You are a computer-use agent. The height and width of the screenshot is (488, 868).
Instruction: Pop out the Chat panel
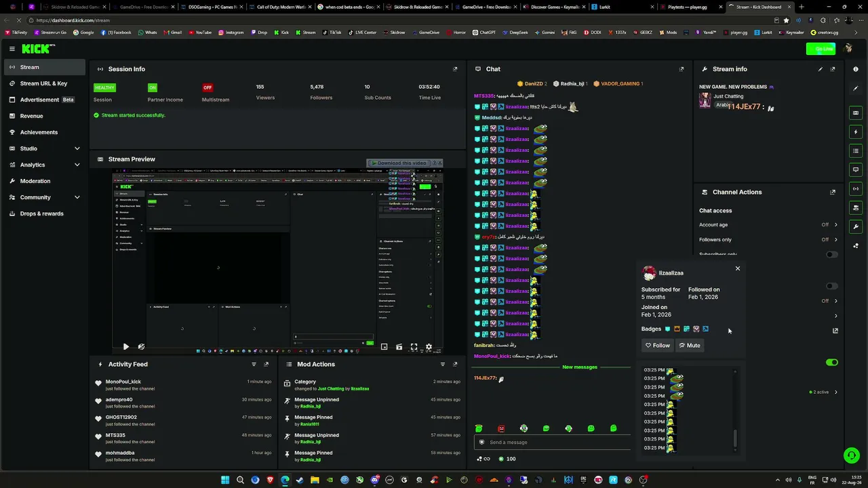[682, 69]
